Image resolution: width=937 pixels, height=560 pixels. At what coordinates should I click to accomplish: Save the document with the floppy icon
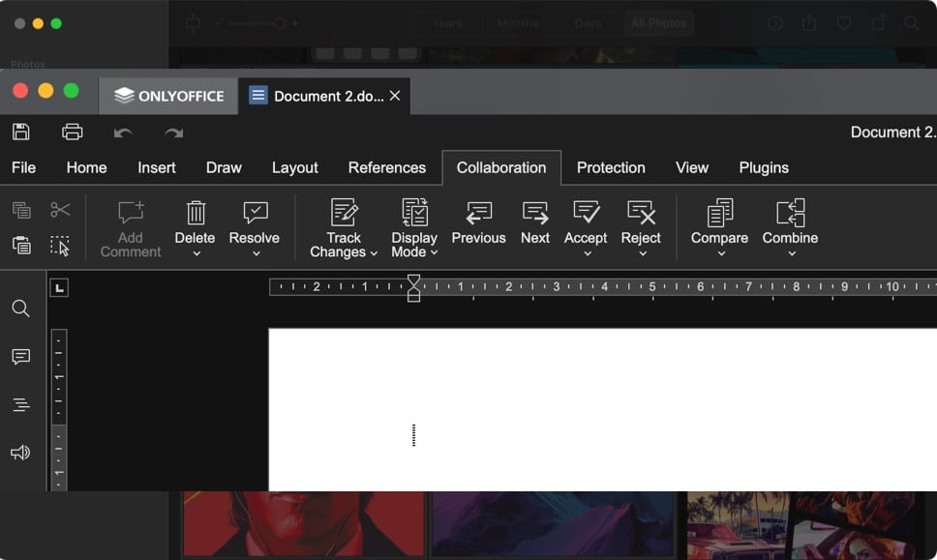(21, 132)
